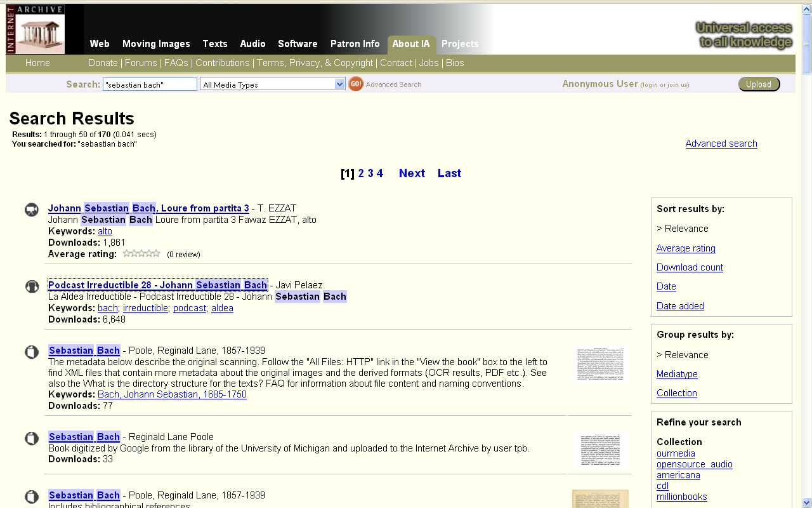This screenshot has width=812, height=508.
Task: Open Podcast Irreductible 28 result
Action: point(158,285)
